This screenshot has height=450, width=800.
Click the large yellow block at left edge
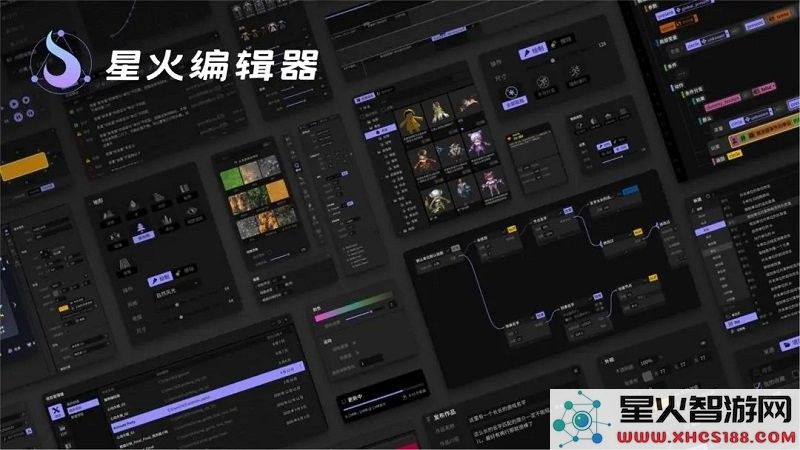pyautogui.click(x=24, y=166)
